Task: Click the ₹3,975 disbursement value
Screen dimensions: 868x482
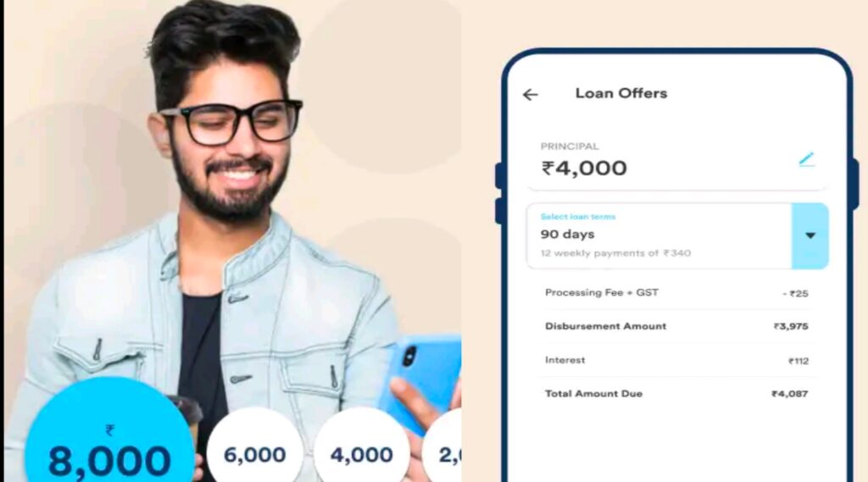Action: [x=791, y=326]
